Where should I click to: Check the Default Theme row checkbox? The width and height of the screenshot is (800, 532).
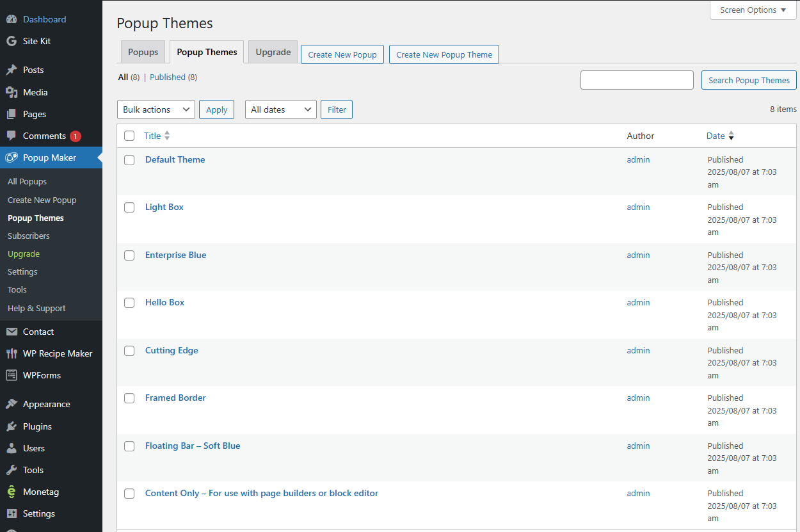click(x=129, y=160)
